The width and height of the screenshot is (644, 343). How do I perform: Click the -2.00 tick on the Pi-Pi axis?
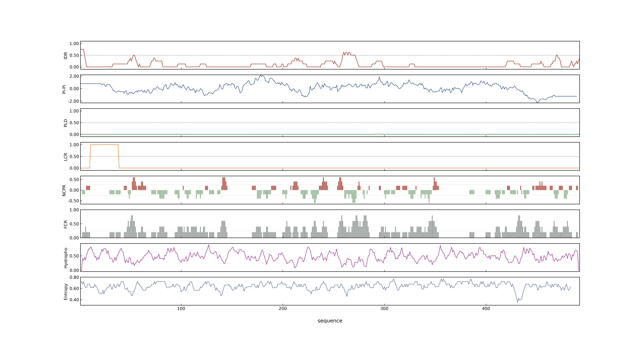tap(73, 101)
